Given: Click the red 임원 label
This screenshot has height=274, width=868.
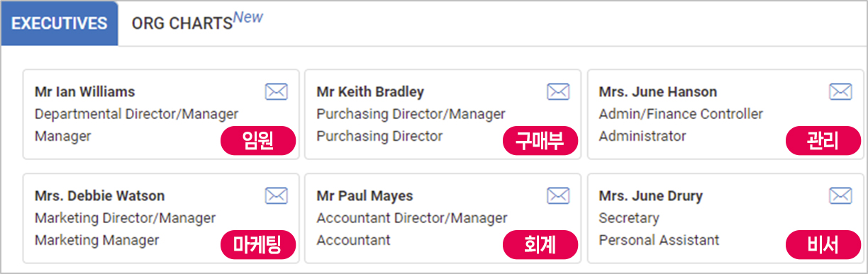Looking at the screenshot, I should tap(258, 140).
